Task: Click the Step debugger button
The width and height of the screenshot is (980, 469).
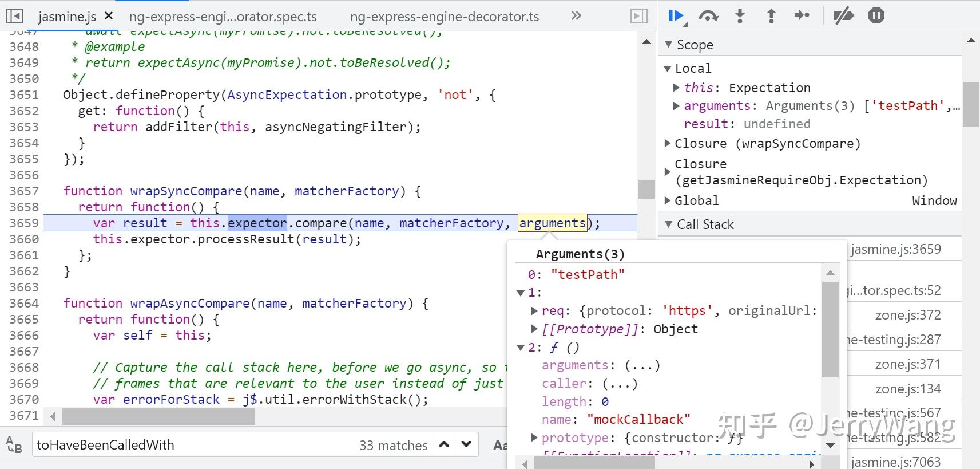Action: [x=802, y=16]
